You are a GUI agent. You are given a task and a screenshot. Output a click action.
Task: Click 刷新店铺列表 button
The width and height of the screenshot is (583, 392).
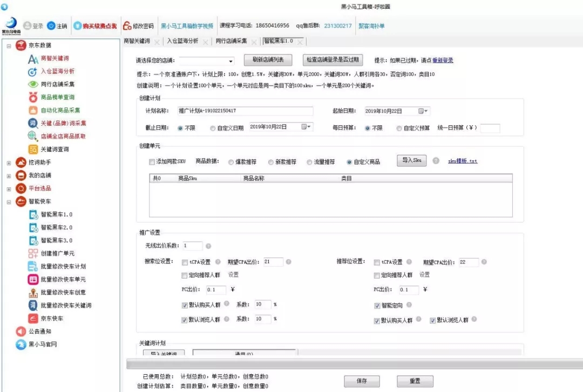coord(268,60)
